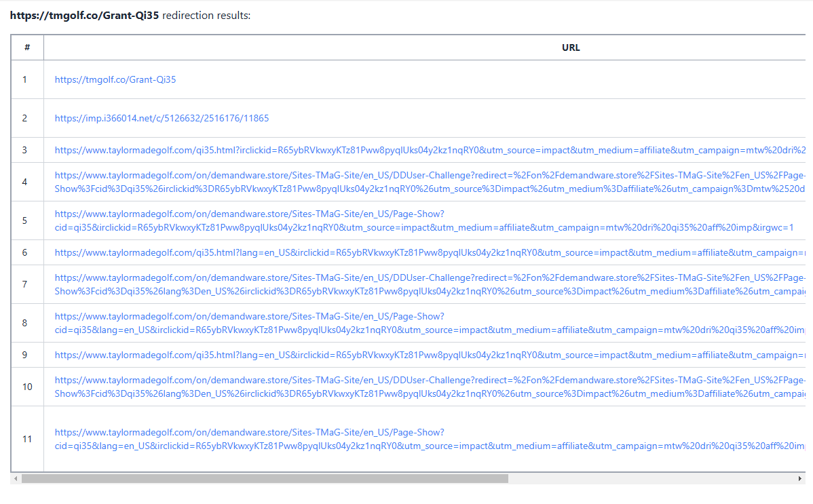
Task: Click row number 10 cell
Action: 27,387
